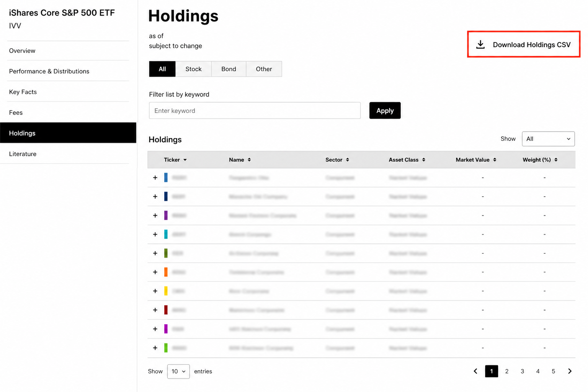Select Holdings in the sidebar
This screenshot has height=392, width=588.
point(68,133)
